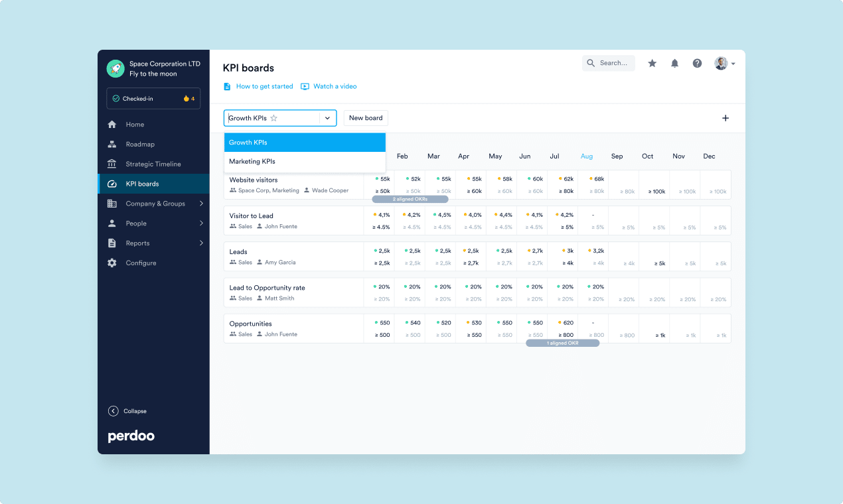
Task: Open the favorites star in the top bar
Action: point(652,62)
